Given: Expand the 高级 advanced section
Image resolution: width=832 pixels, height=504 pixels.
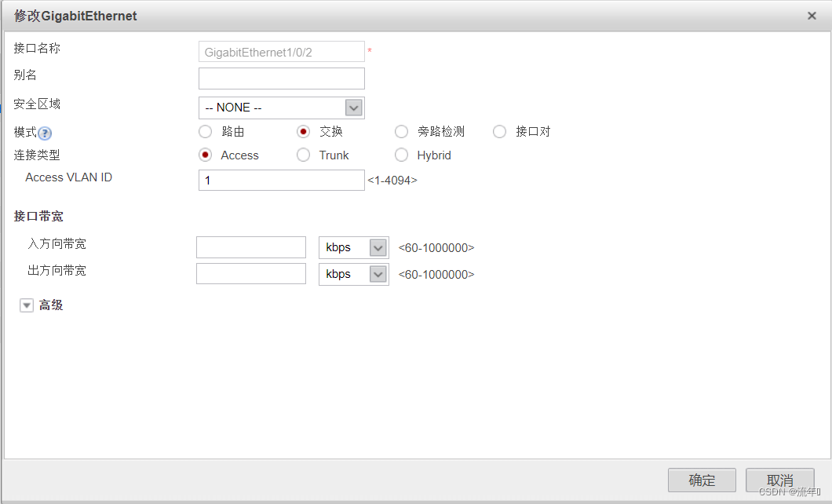Looking at the screenshot, I should click(x=27, y=305).
